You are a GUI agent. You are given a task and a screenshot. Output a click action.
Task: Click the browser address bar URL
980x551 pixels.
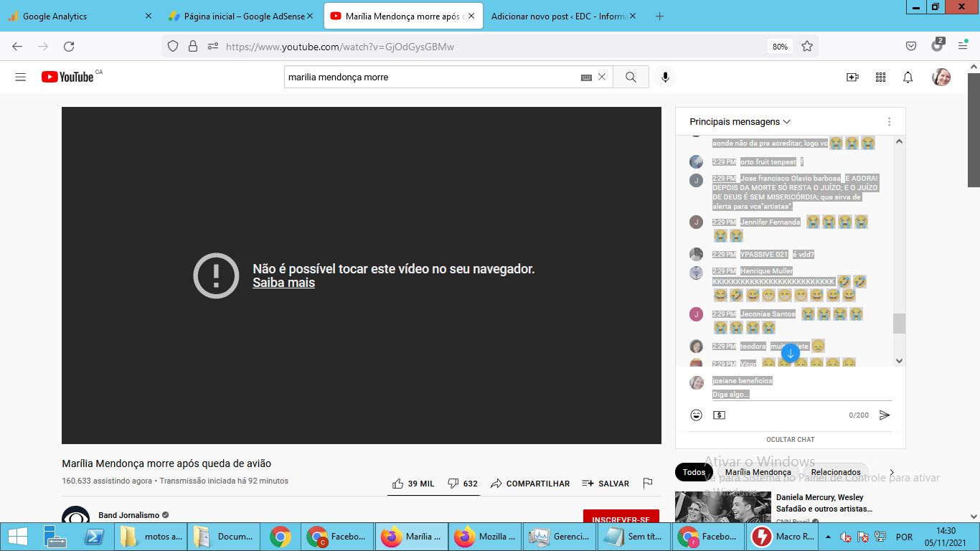pyautogui.click(x=340, y=47)
